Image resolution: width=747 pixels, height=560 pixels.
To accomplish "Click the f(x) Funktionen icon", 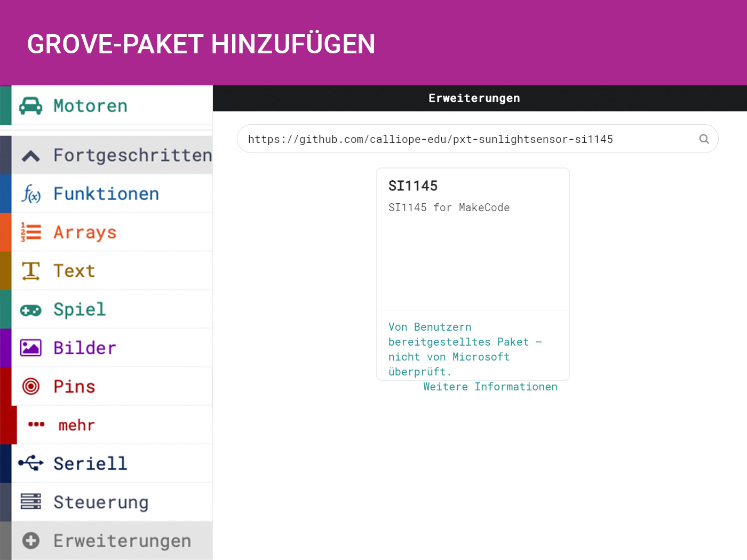I will pos(31,194).
